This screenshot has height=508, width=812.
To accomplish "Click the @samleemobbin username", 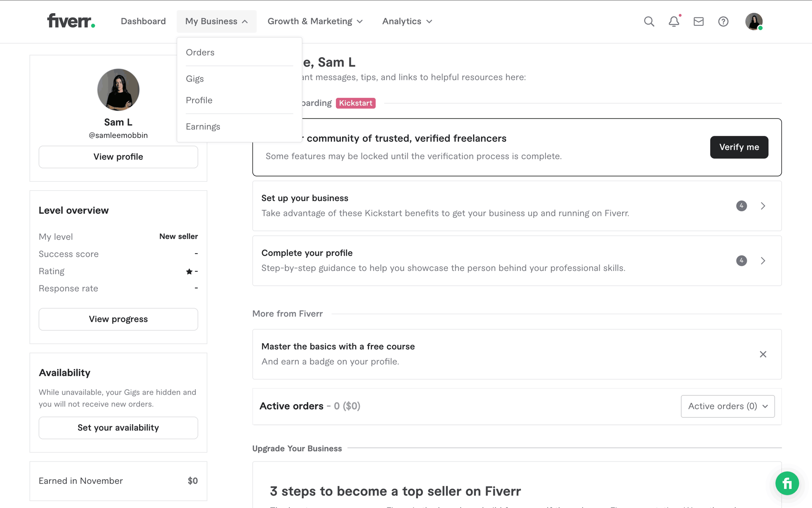I will 118,135.
